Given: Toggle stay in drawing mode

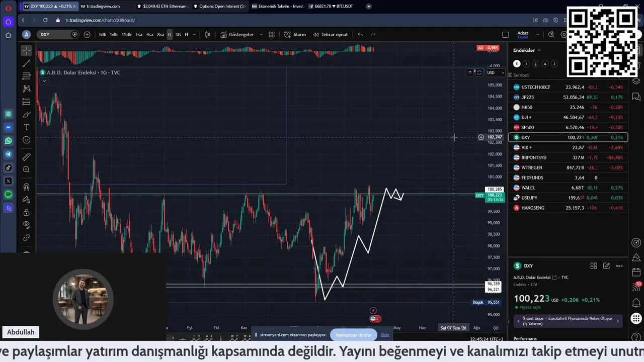Looking at the screenshot, I should click(x=27, y=200).
